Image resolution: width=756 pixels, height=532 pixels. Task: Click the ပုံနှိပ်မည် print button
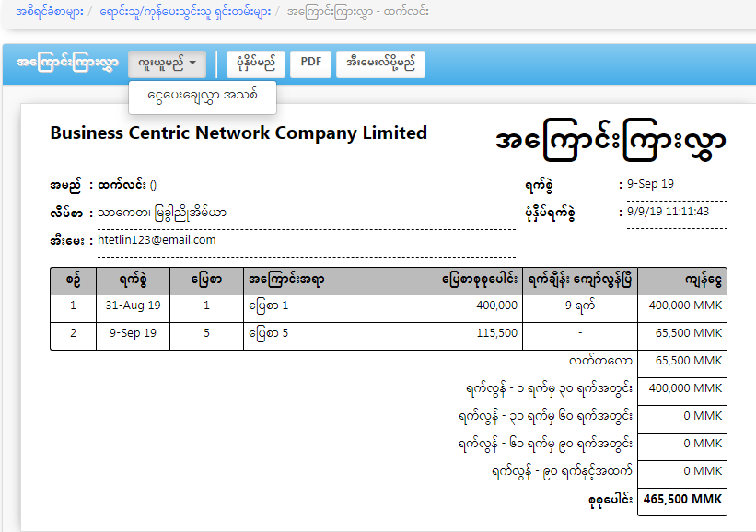(x=256, y=64)
